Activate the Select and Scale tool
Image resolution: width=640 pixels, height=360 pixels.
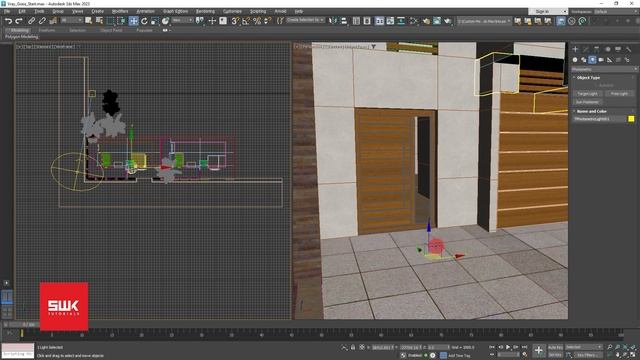(x=155, y=21)
